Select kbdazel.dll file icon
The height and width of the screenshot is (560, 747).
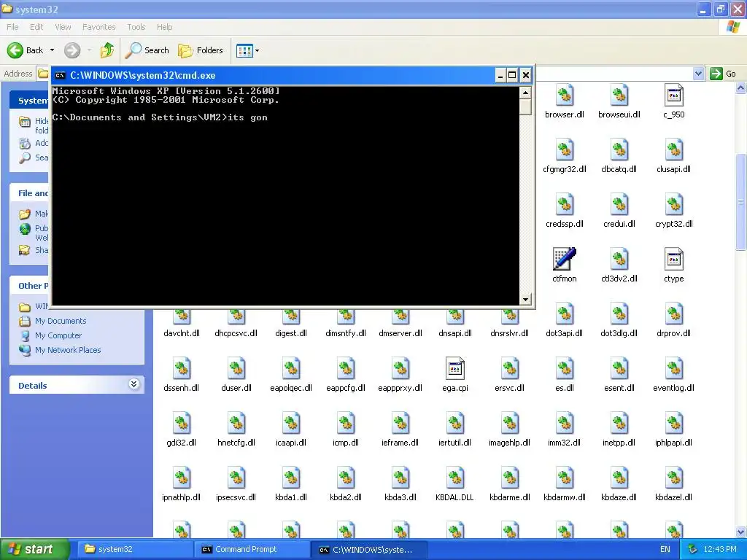[x=673, y=478]
